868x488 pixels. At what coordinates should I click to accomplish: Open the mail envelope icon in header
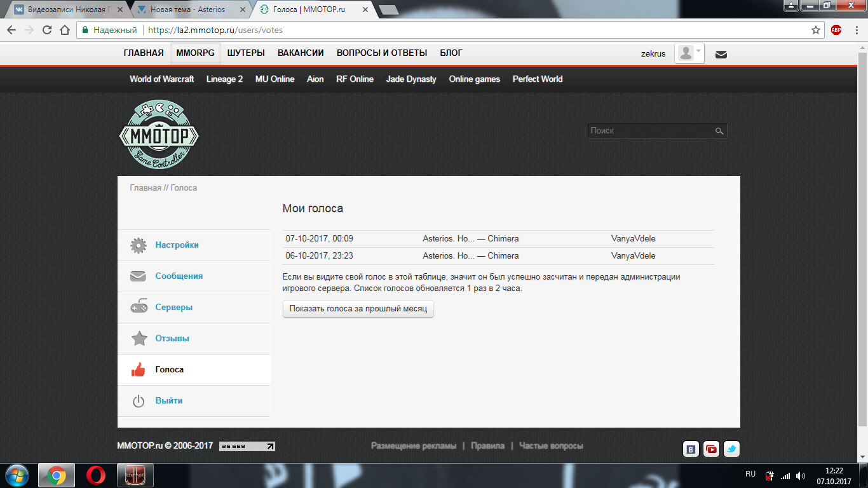click(721, 54)
